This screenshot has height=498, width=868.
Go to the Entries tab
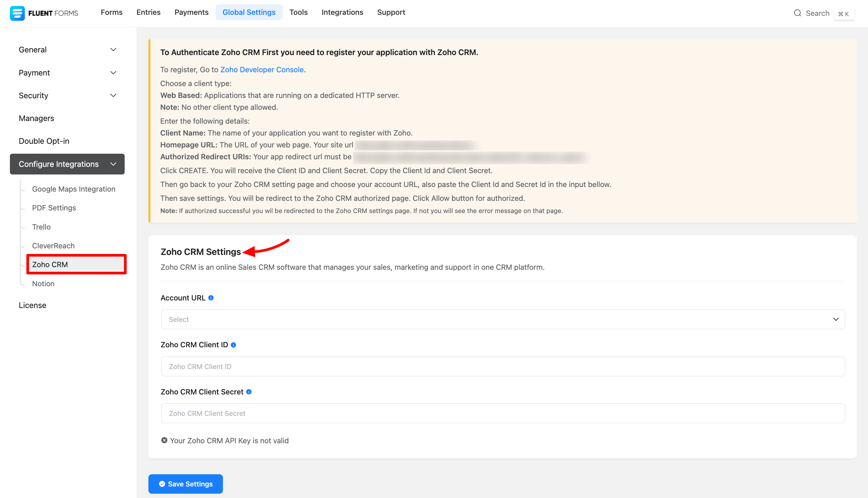coord(148,12)
